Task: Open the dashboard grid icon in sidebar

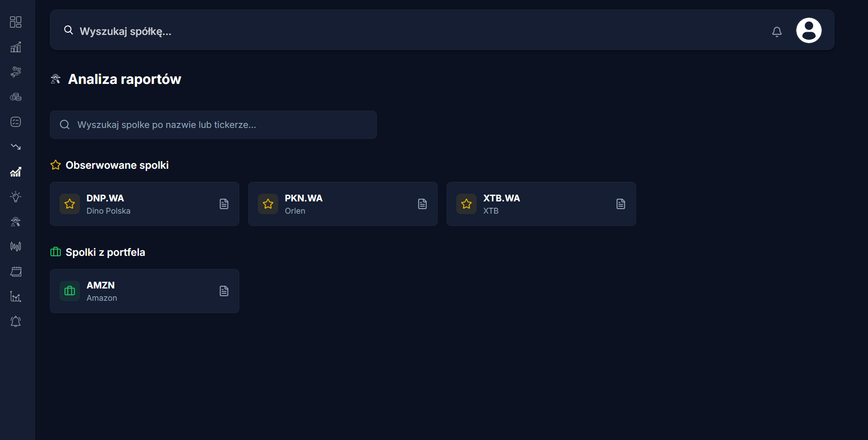Action: click(x=16, y=22)
